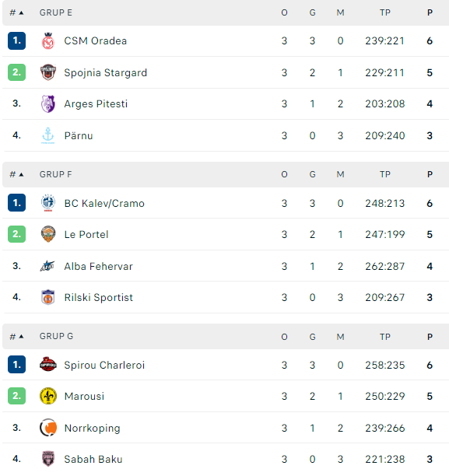Screen dimensions: 449x476
Task: Open CSM Oradea team logo
Action: pyautogui.click(x=48, y=41)
